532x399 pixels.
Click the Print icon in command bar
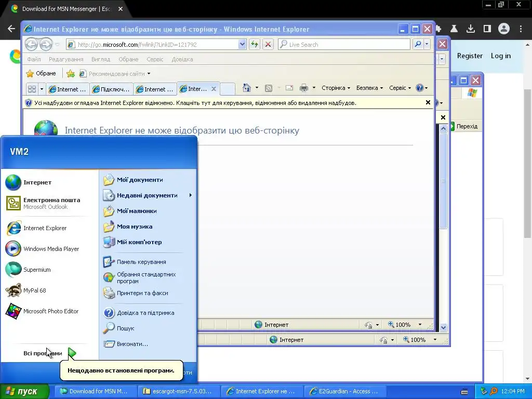(x=304, y=88)
